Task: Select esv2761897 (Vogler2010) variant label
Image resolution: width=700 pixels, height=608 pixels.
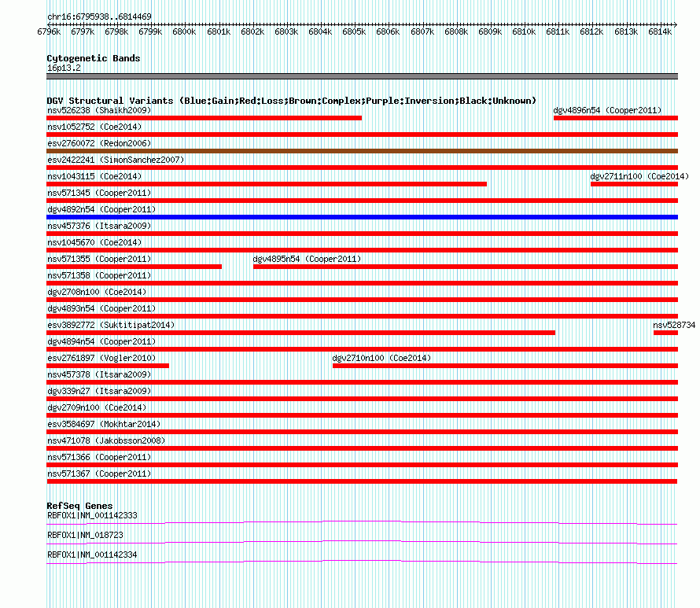Action: click(x=101, y=358)
